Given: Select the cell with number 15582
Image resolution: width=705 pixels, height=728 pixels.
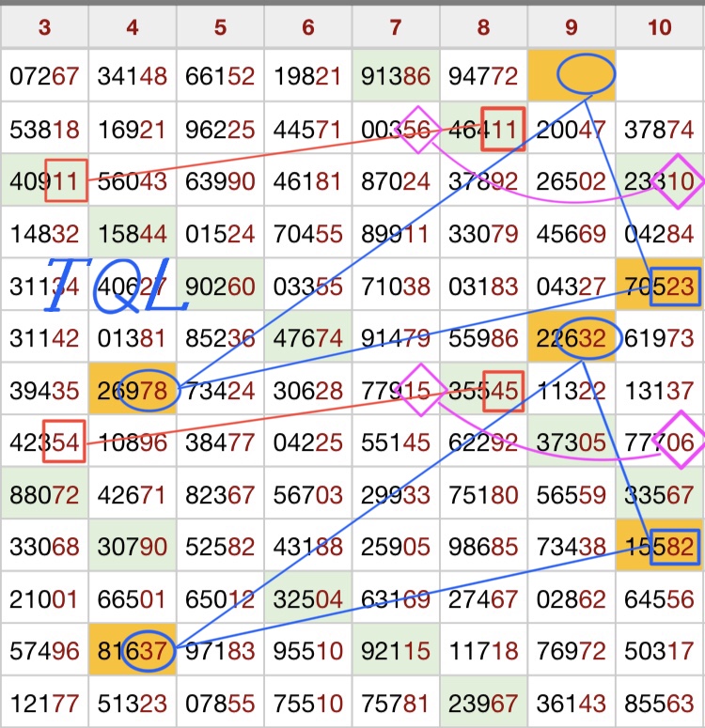Looking at the screenshot, I should [660, 547].
